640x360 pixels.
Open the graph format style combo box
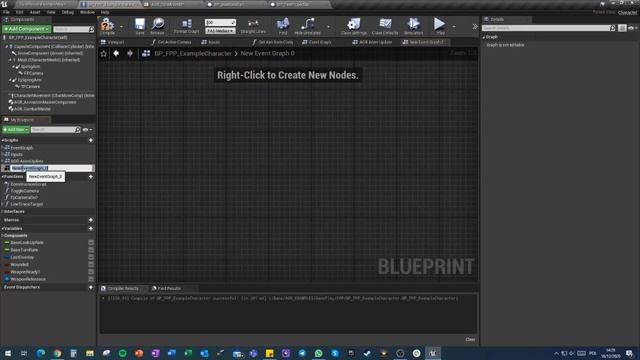(x=220, y=31)
